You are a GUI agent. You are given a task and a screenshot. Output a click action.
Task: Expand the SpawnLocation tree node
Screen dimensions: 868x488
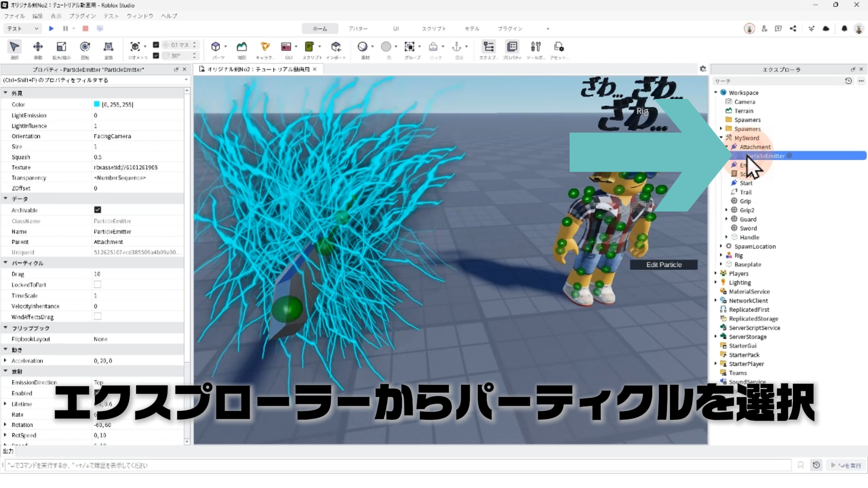tap(721, 246)
